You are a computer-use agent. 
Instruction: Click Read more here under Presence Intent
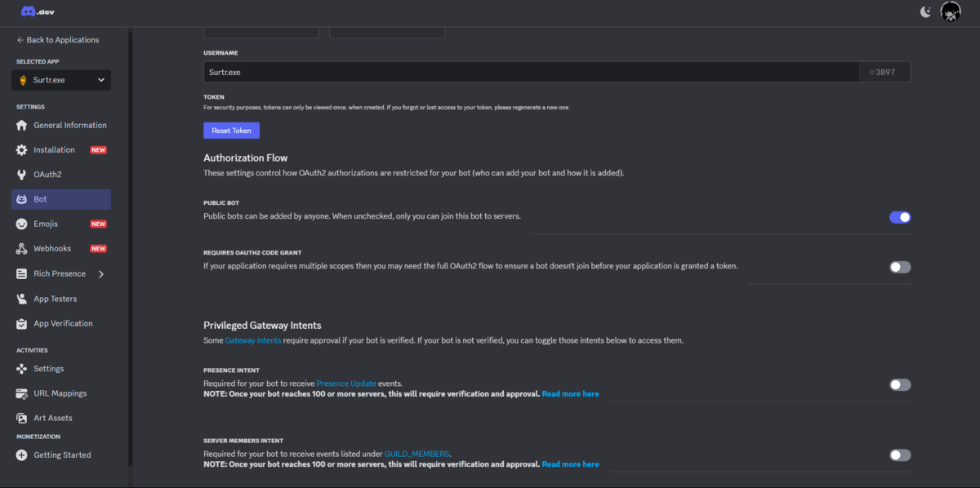tap(570, 393)
